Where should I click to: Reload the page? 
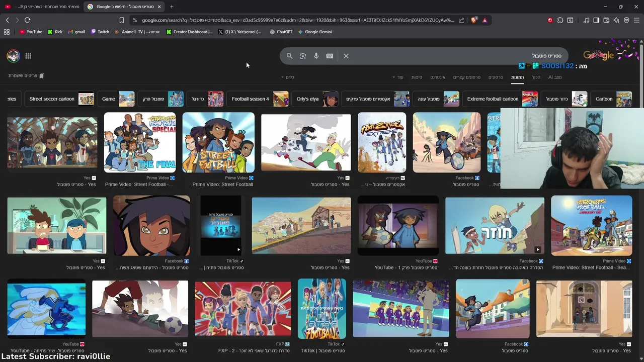point(27,20)
